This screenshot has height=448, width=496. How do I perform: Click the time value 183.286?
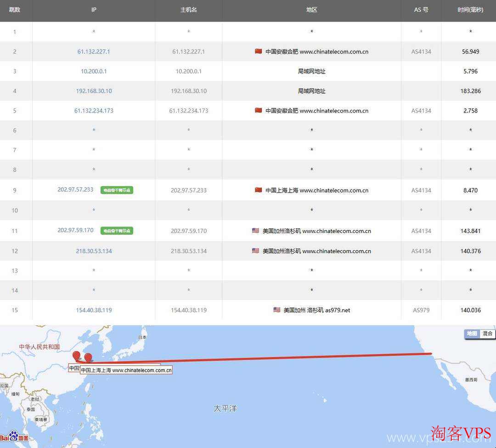[470, 91]
